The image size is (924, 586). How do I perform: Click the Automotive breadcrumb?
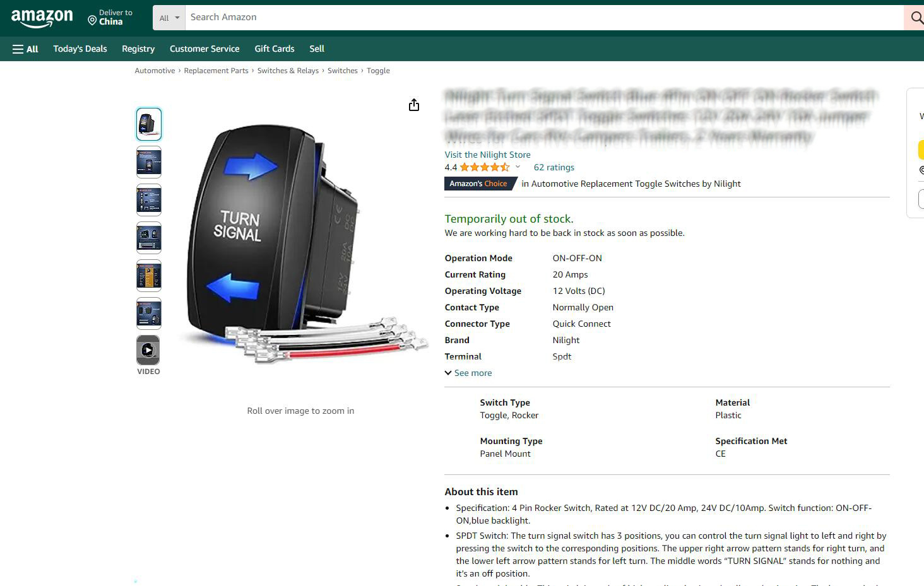click(x=154, y=70)
